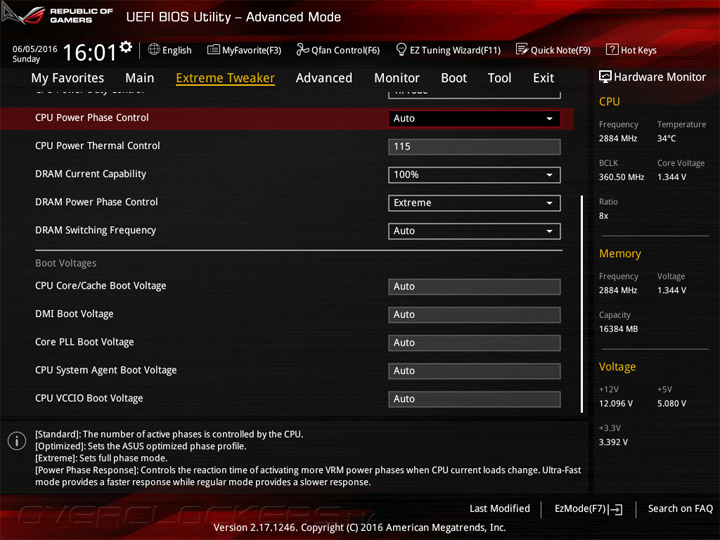Click the CPU Ratio 8x value
The height and width of the screenshot is (540, 720).
(x=603, y=215)
